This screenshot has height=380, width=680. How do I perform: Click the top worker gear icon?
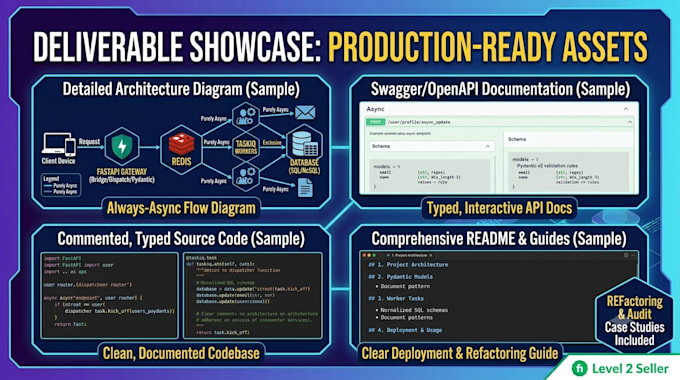point(245,116)
